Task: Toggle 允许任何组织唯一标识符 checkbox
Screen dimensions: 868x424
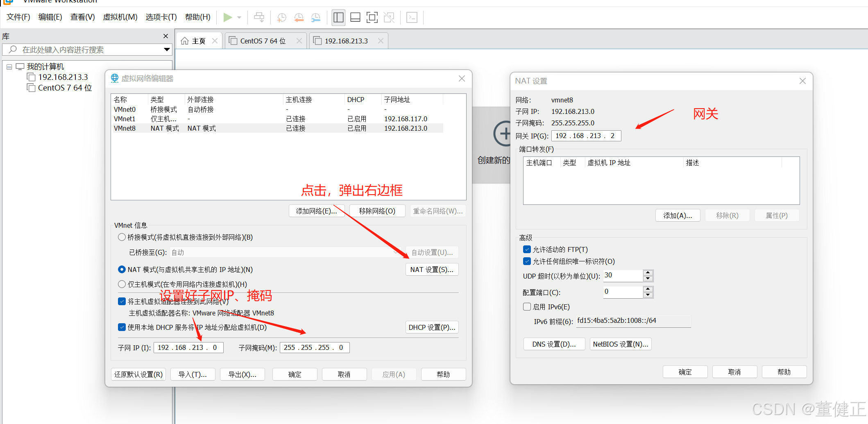Action: (527, 261)
